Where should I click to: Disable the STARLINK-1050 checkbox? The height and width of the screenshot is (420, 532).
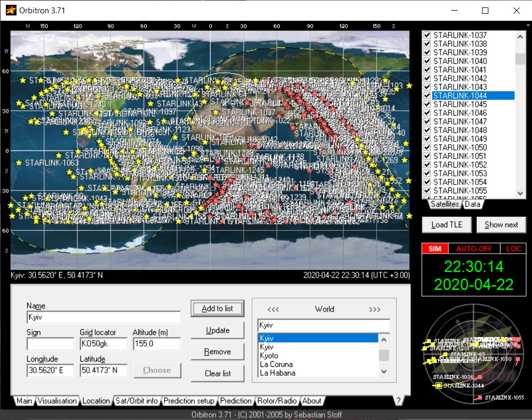point(427,147)
